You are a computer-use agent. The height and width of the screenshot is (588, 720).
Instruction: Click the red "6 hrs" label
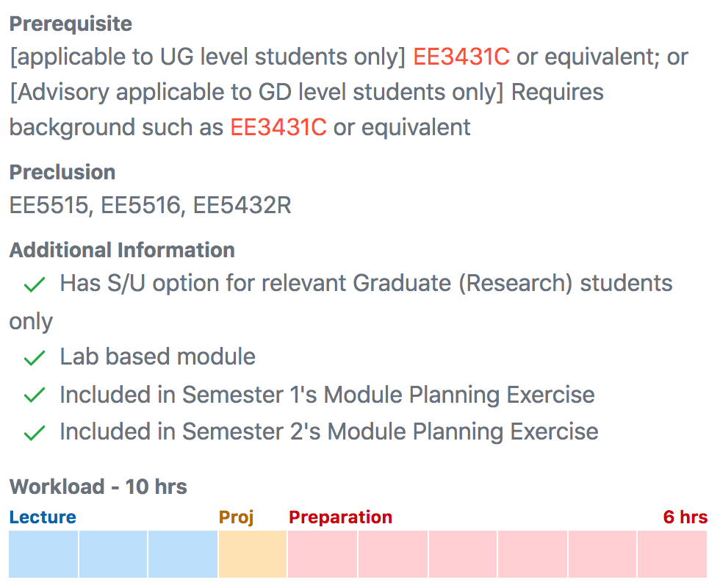coord(685,517)
